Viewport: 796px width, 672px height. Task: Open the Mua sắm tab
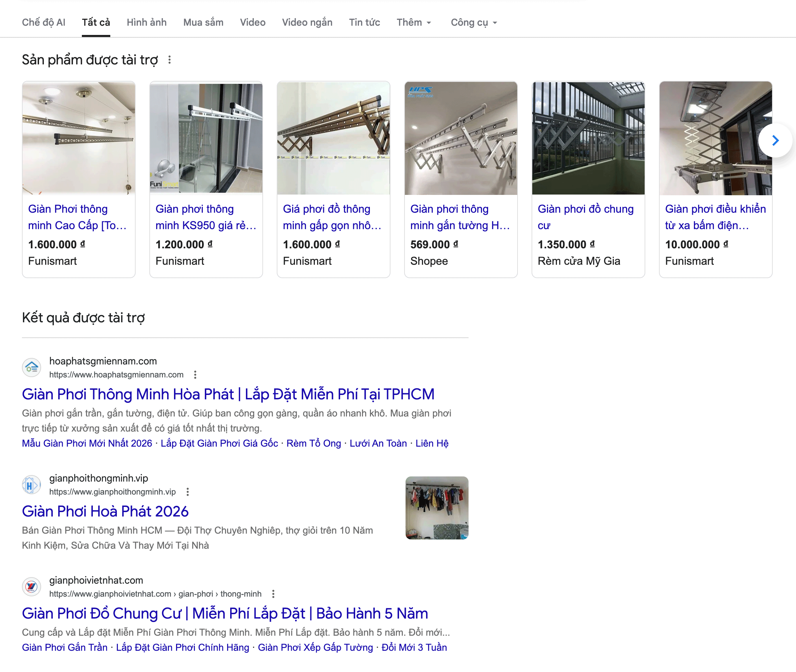point(203,23)
